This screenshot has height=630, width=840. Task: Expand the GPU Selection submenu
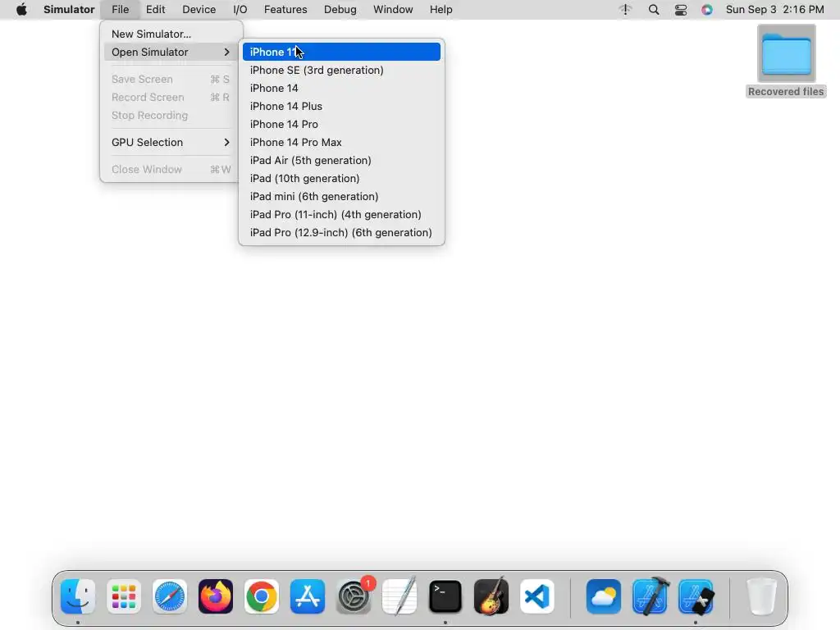[x=170, y=143]
